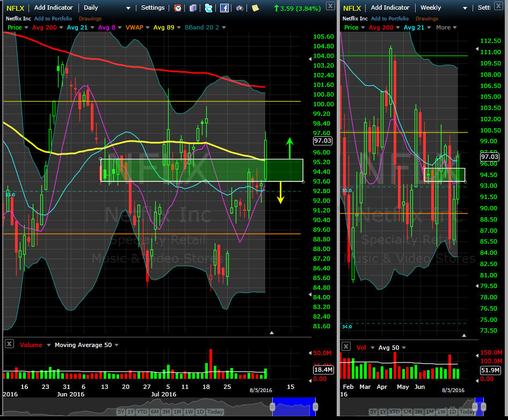Click Add Indicator on the weekly chart
508x420 pixels.
(390, 8)
